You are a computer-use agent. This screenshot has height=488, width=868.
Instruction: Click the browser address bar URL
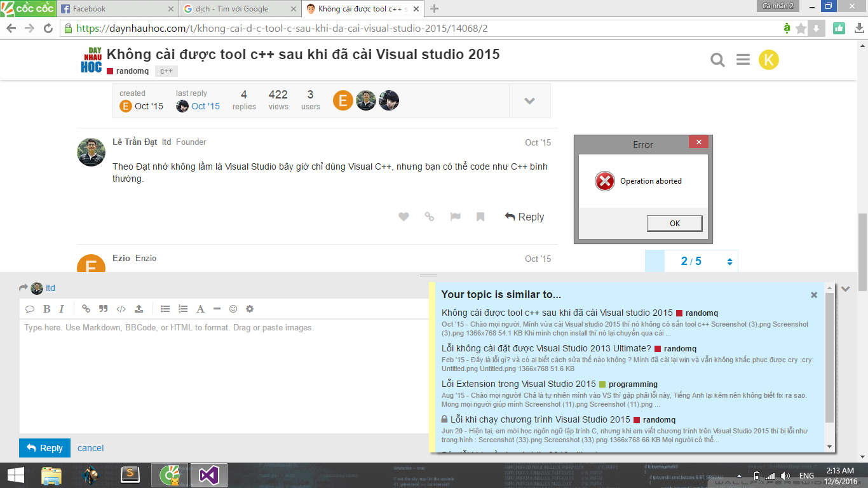pos(281,29)
